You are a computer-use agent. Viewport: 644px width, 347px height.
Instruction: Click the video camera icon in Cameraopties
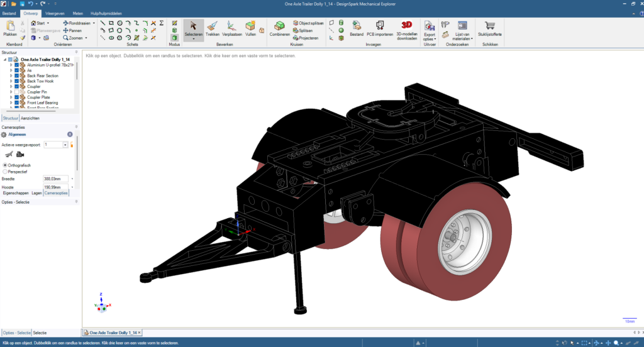pyautogui.click(x=20, y=155)
